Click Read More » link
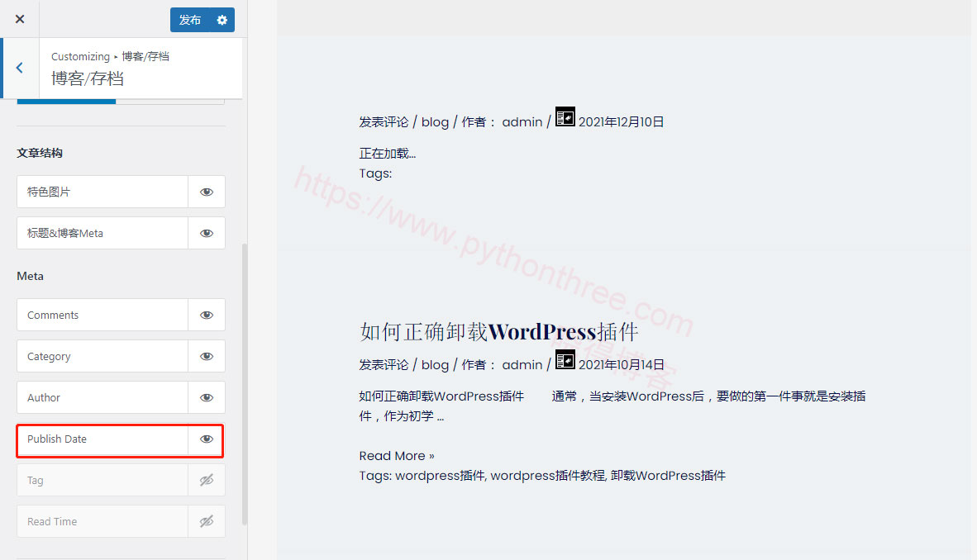The height and width of the screenshot is (560, 977). (x=396, y=456)
